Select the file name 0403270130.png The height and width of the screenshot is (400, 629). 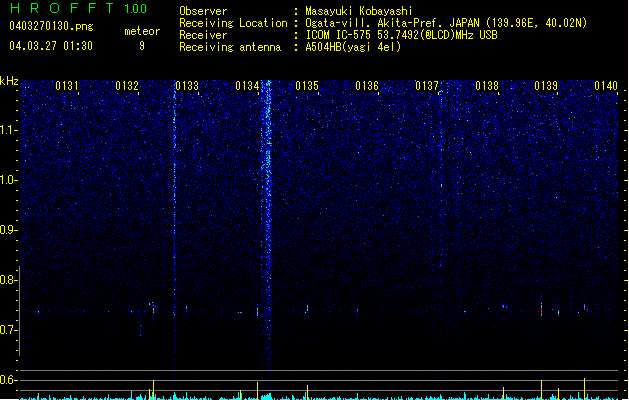click(x=51, y=26)
